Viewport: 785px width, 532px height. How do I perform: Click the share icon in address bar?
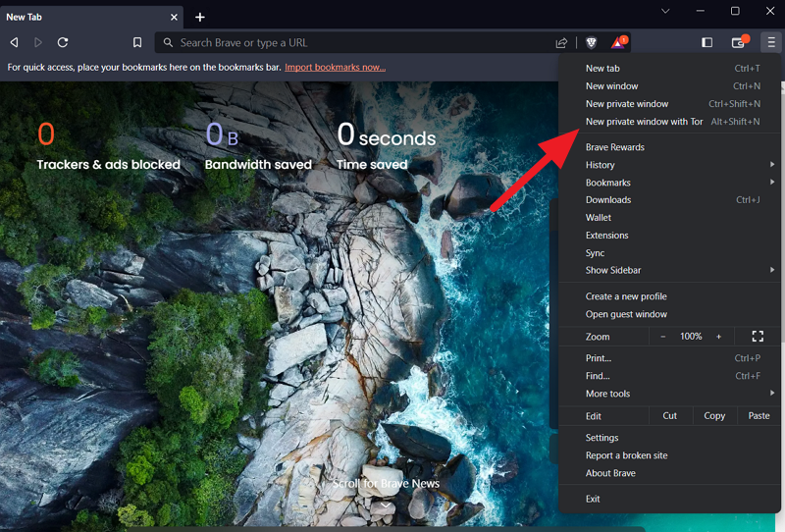561,43
